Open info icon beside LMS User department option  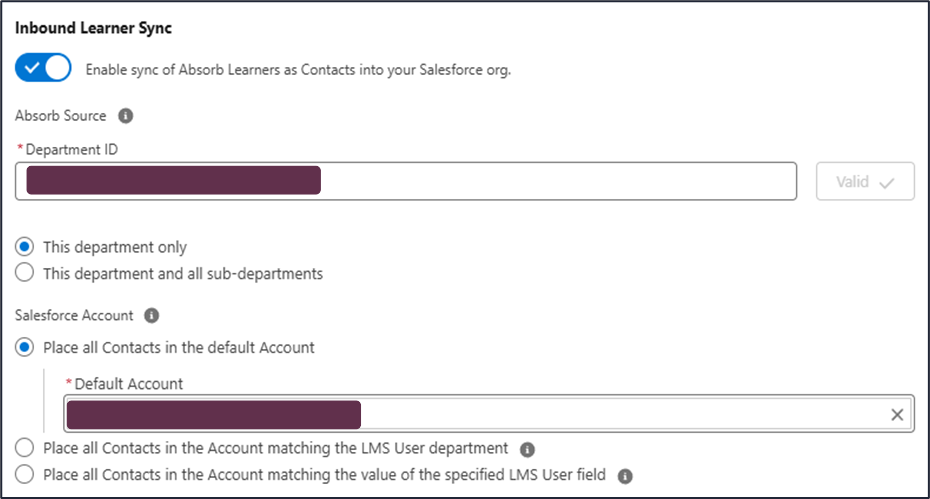click(527, 449)
